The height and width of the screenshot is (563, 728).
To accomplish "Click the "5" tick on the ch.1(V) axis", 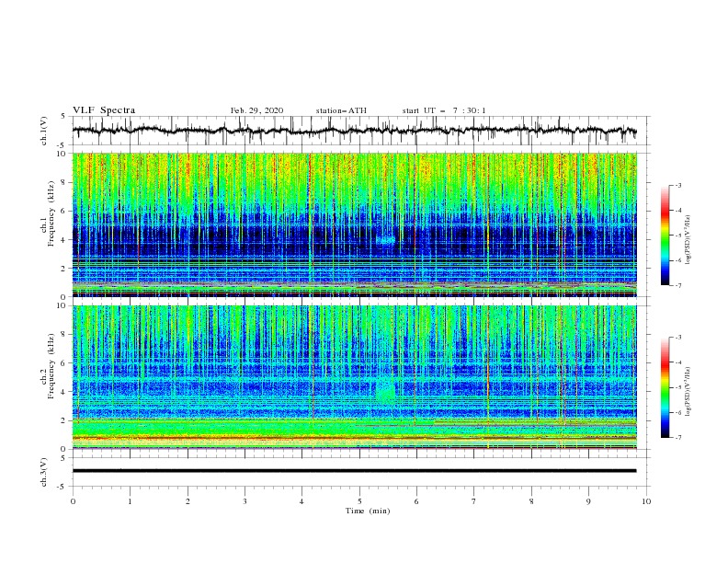I will point(64,116).
